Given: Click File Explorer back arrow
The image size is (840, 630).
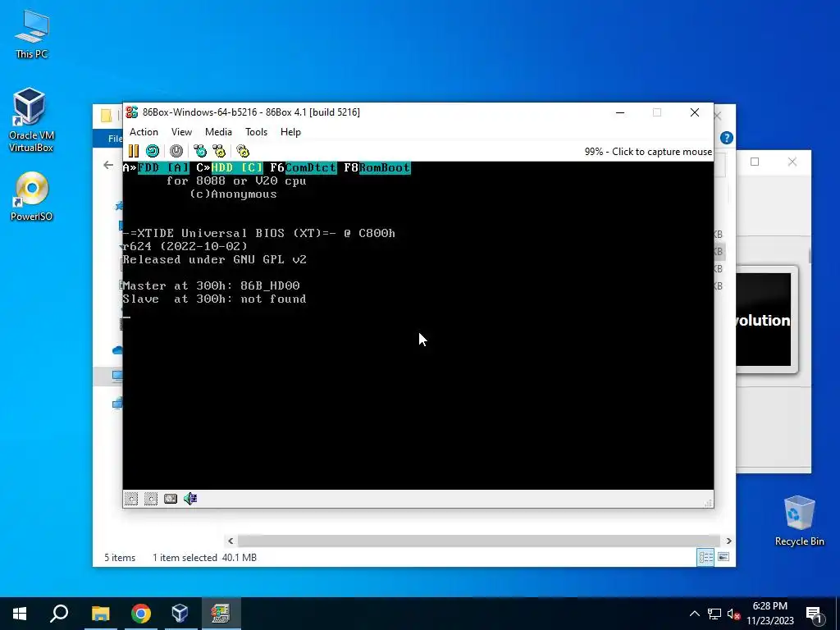Looking at the screenshot, I should [x=108, y=165].
